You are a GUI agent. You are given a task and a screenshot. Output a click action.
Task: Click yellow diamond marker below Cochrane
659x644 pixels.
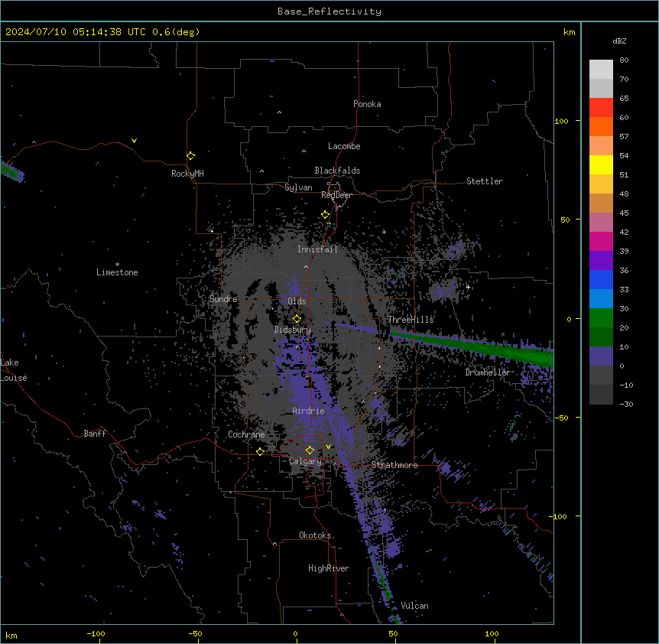coord(260,451)
